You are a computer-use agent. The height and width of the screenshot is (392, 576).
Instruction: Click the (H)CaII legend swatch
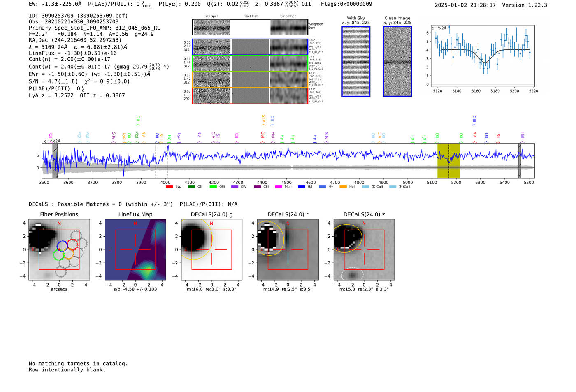(x=393, y=187)
